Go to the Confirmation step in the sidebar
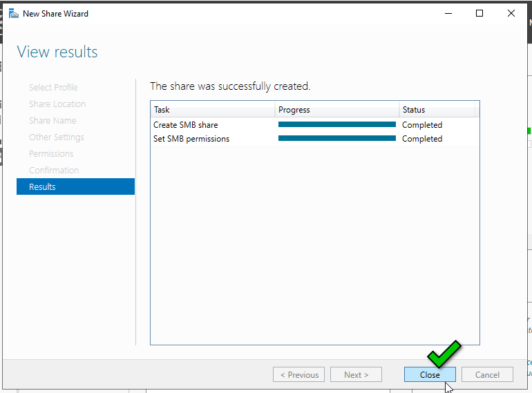 point(54,170)
